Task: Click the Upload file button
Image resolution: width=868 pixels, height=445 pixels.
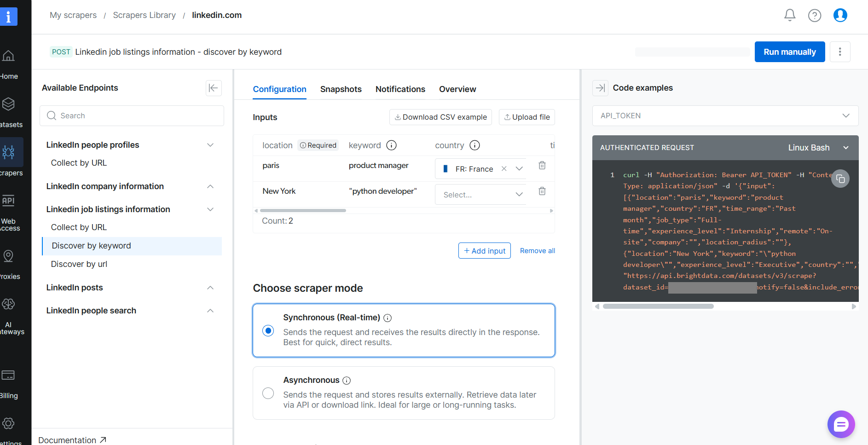Action: tap(527, 117)
